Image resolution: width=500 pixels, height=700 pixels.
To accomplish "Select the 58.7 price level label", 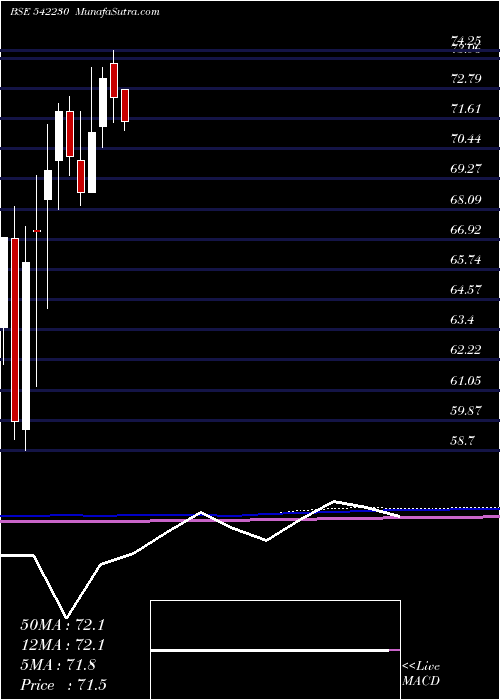I will 463,441.
